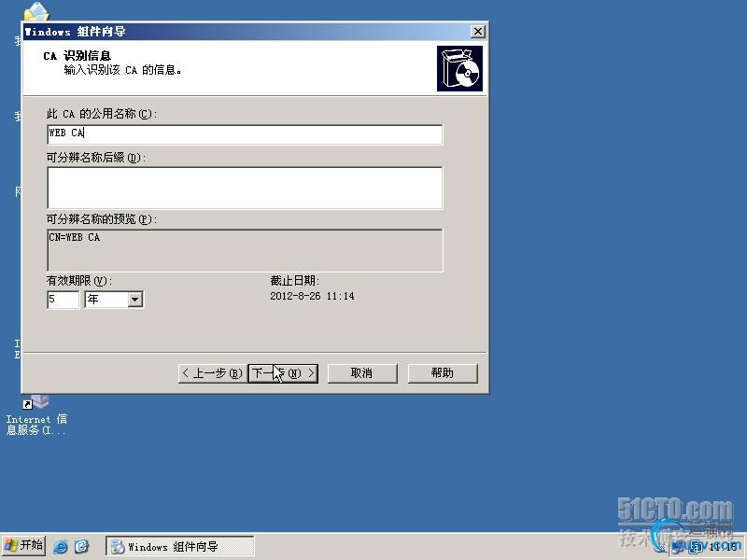Click the CA 识别信息 heading
The image size is (747, 560).
point(78,56)
